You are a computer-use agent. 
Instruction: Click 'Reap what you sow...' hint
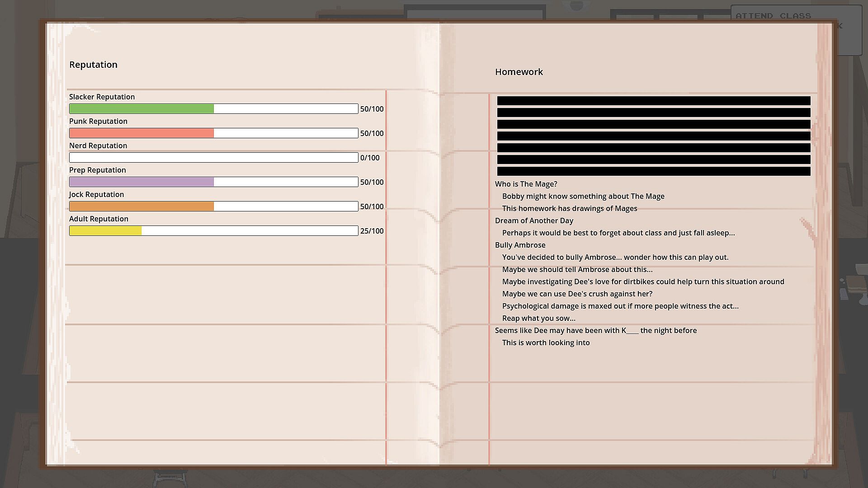coord(538,318)
